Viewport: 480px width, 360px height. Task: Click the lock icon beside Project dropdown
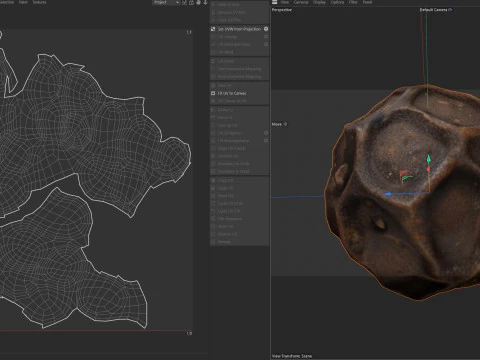point(191,2)
